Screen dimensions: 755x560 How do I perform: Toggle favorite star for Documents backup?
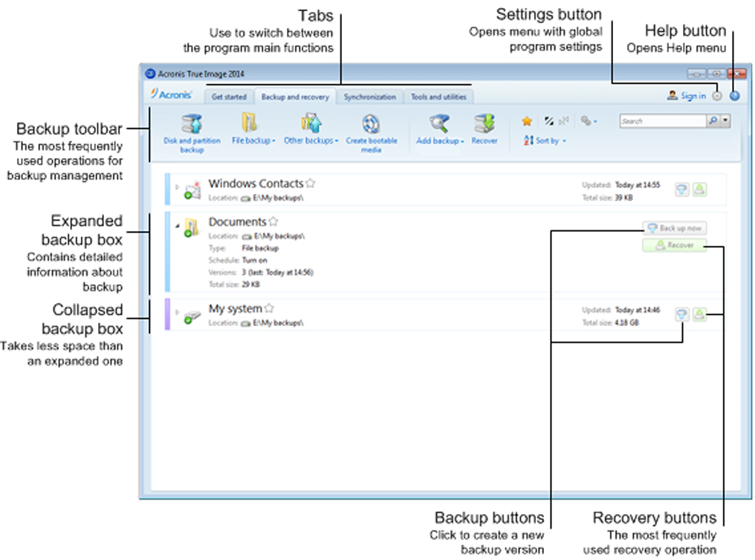pos(273,221)
